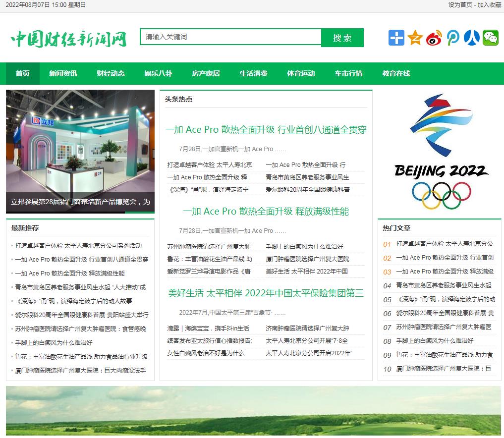The width and height of the screenshot is (504, 438).
Task: Open 热门文章 item 07 苏州肿瘤医院
Action: [444, 327]
